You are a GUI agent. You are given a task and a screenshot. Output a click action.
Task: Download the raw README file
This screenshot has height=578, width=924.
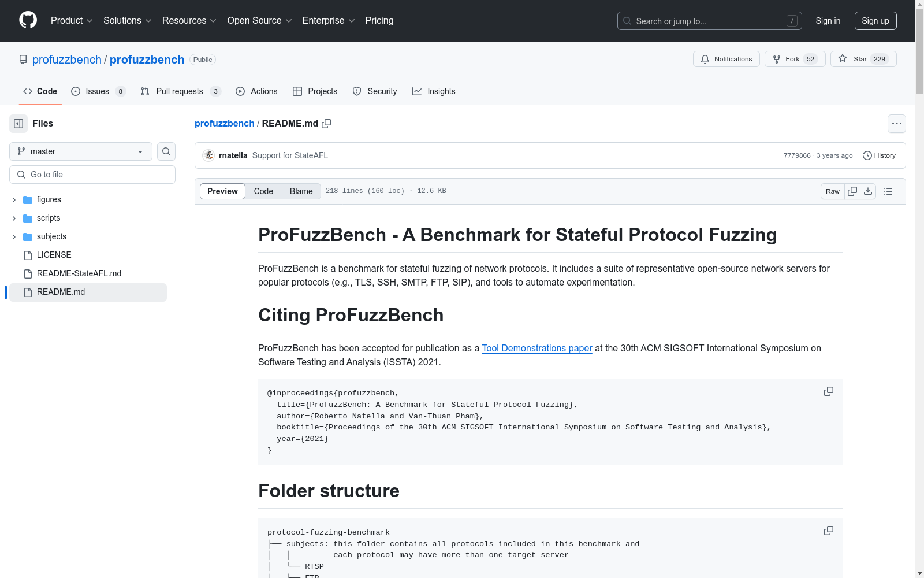(868, 191)
